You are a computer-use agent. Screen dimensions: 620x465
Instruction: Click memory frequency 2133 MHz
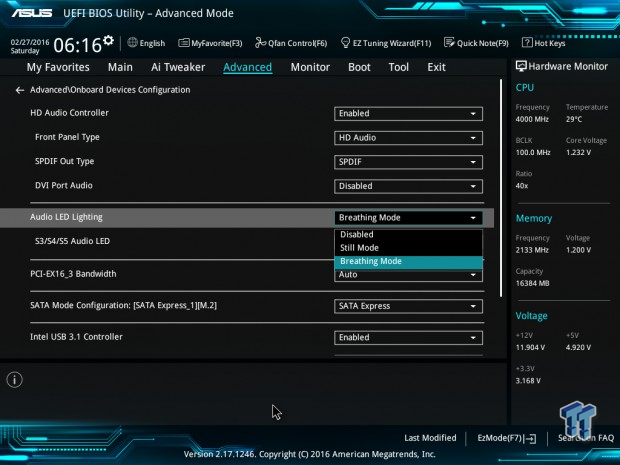coord(532,250)
